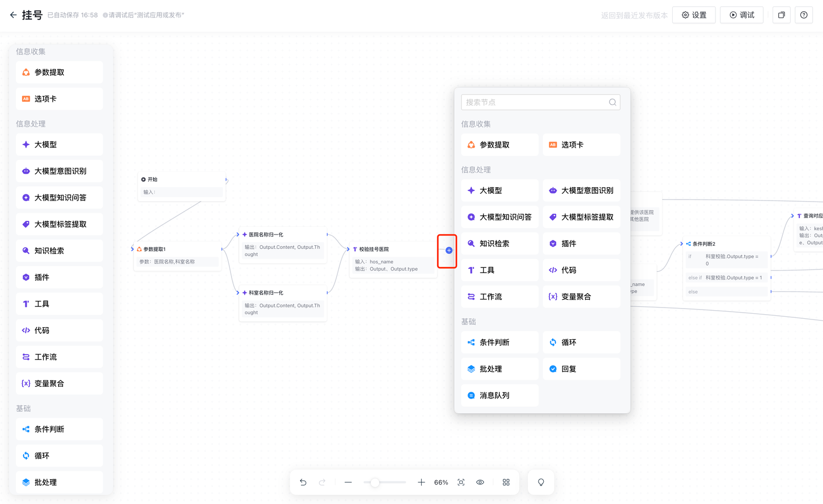The height and width of the screenshot is (504, 823).
Task: Expand the 参数提取1 node input port
Action: click(133, 249)
